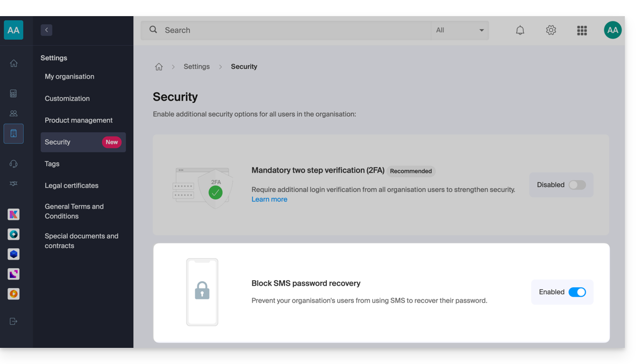Open the notifications bell

point(520,31)
